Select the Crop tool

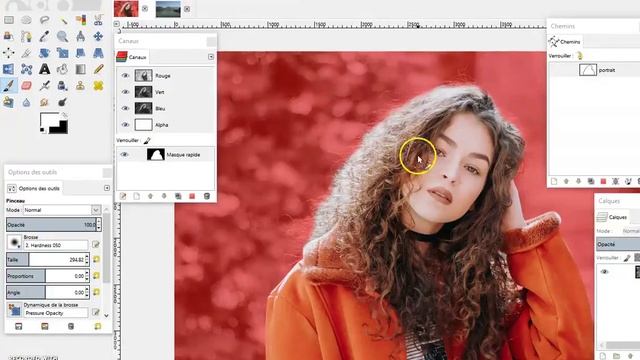27,53
